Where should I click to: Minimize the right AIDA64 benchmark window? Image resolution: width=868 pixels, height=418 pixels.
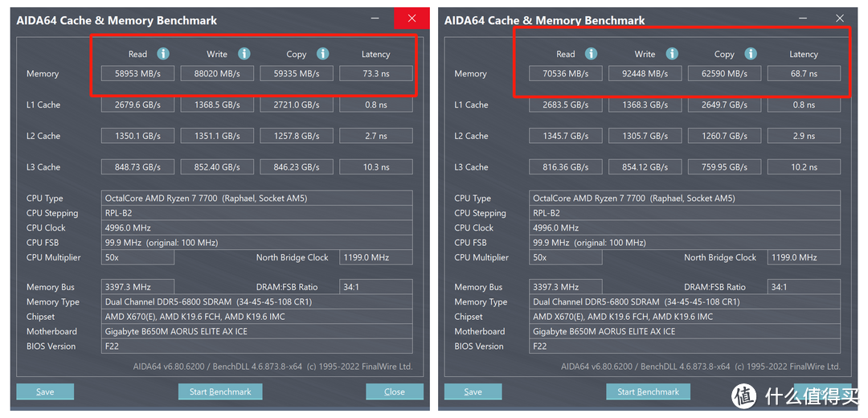804,18
